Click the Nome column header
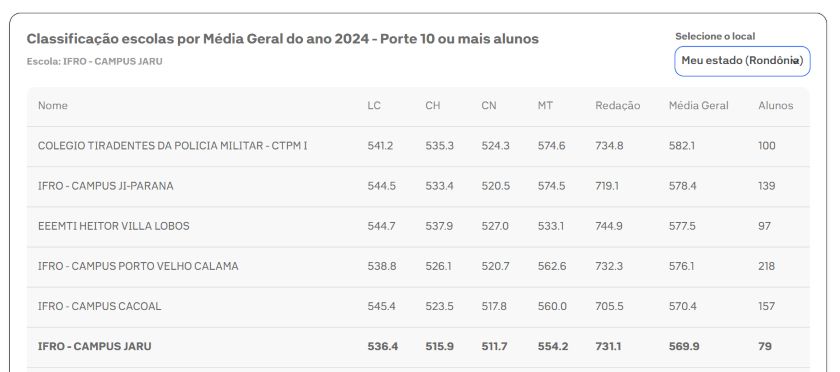Viewport: 840px width, 372px height. pyautogui.click(x=52, y=106)
